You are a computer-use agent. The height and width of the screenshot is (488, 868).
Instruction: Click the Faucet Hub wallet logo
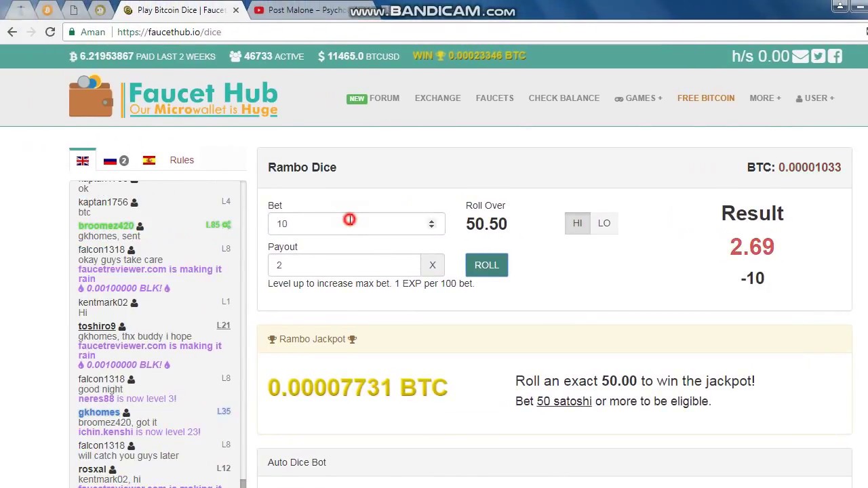pyautogui.click(x=173, y=97)
